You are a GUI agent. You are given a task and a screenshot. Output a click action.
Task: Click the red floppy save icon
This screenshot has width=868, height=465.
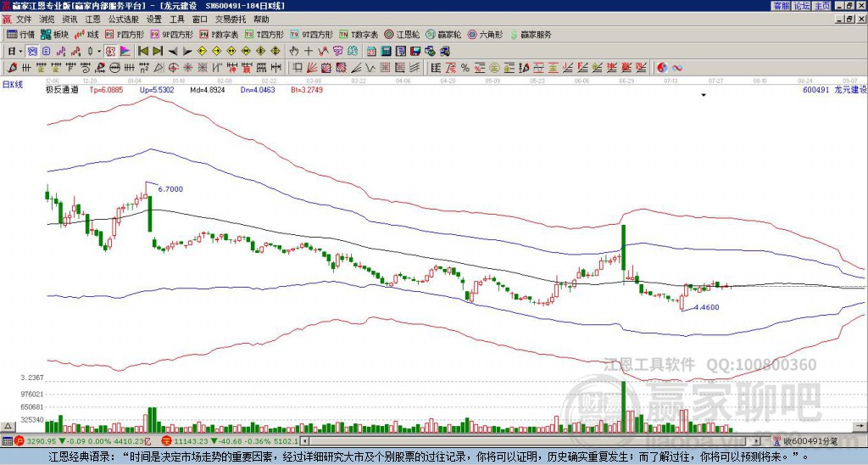click(x=415, y=52)
